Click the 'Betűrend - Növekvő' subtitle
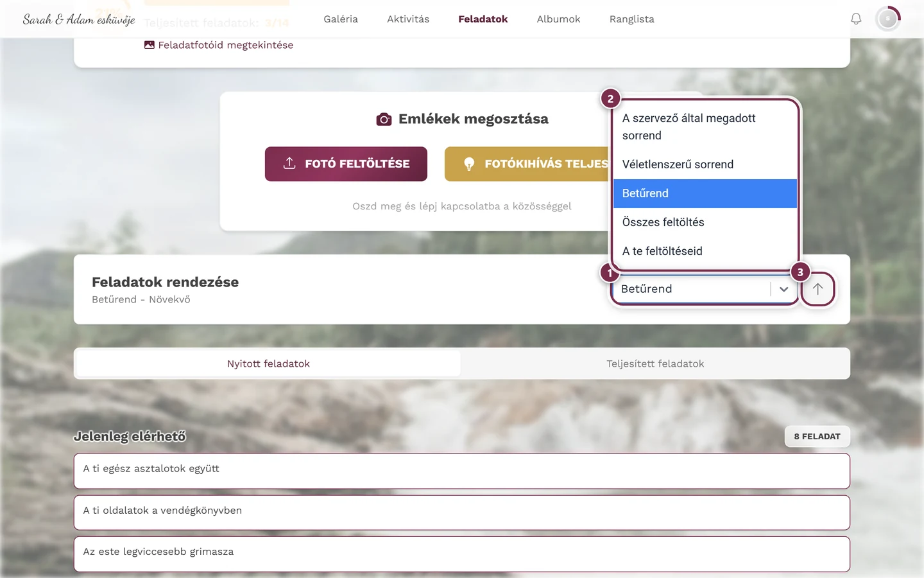 click(141, 299)
